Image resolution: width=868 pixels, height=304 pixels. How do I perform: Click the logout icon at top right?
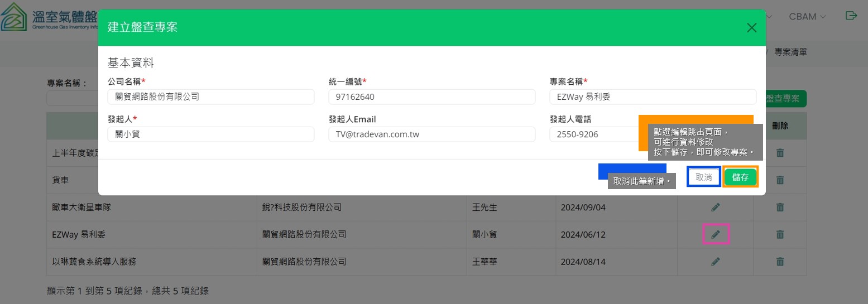tap(851, 16)
